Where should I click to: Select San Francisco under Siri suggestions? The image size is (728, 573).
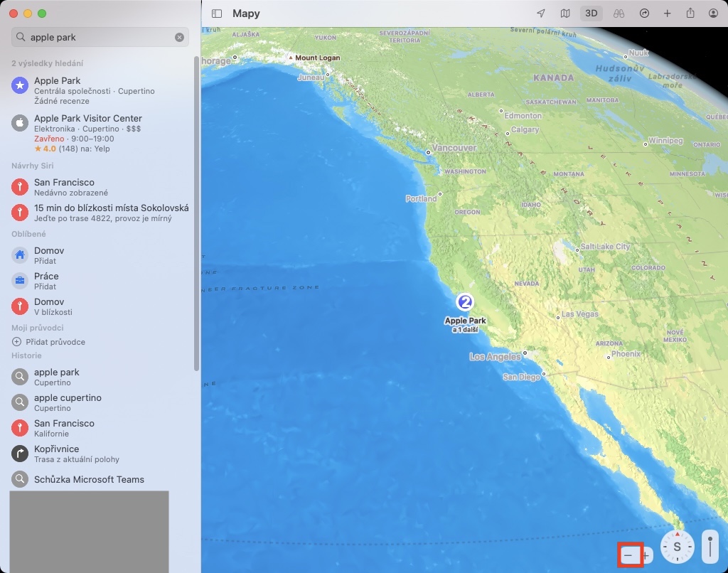pyautogui.click(x=64, y=187)
